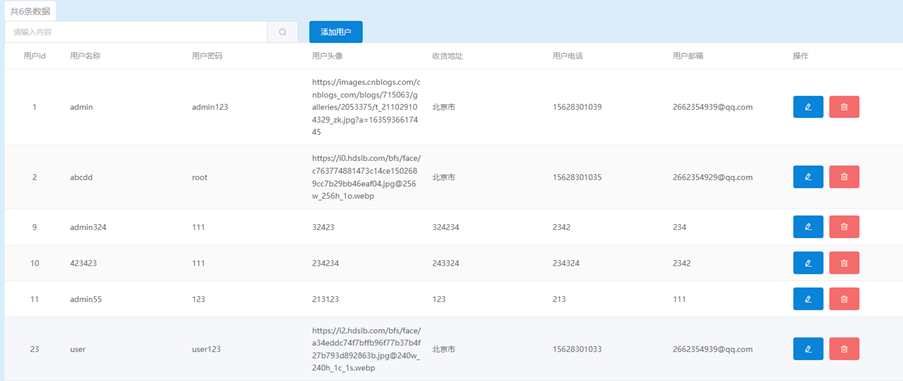Delete the user with id 23
This screenshot has height=381, width=903.
coord(844,349)
